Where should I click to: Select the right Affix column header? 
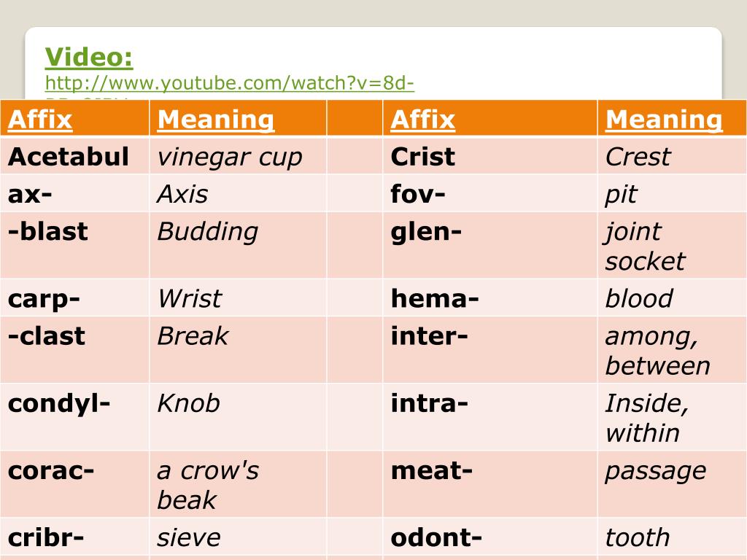(x=489, y=119)
